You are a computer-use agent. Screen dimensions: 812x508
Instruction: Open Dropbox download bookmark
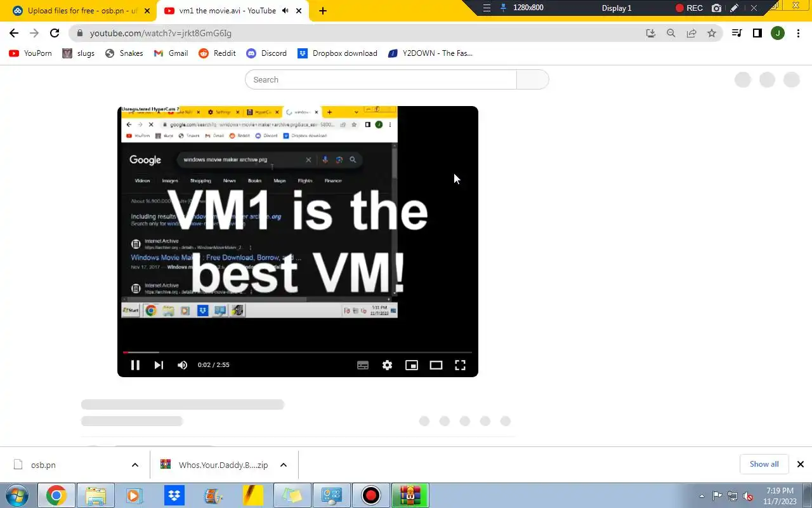click(x=337, y=53)
